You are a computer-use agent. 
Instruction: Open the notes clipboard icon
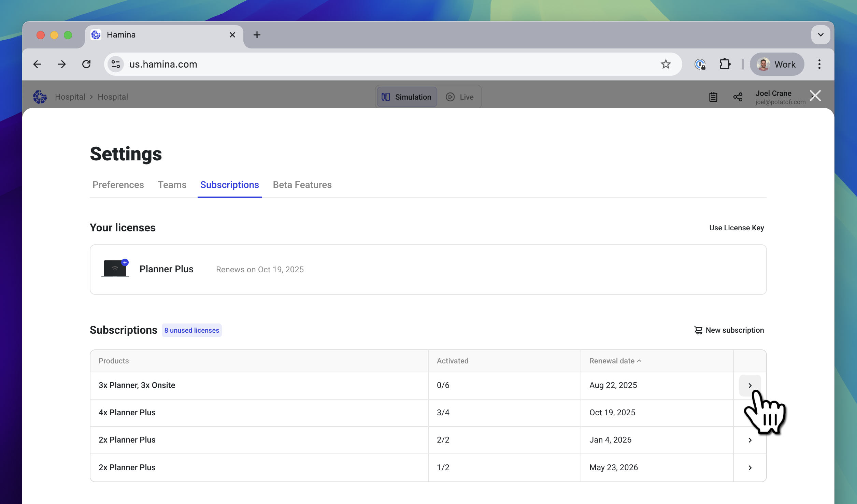click(713, 97)
